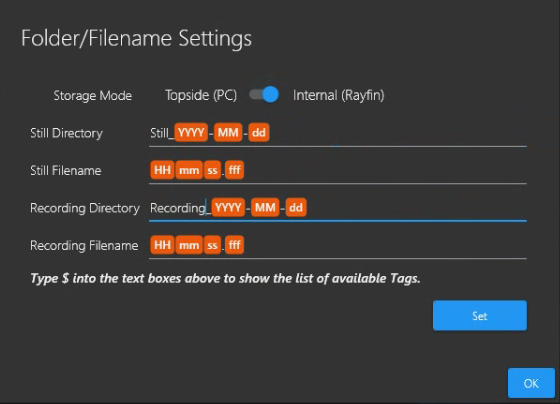Click inside the Still Filename field

(338, 171)
